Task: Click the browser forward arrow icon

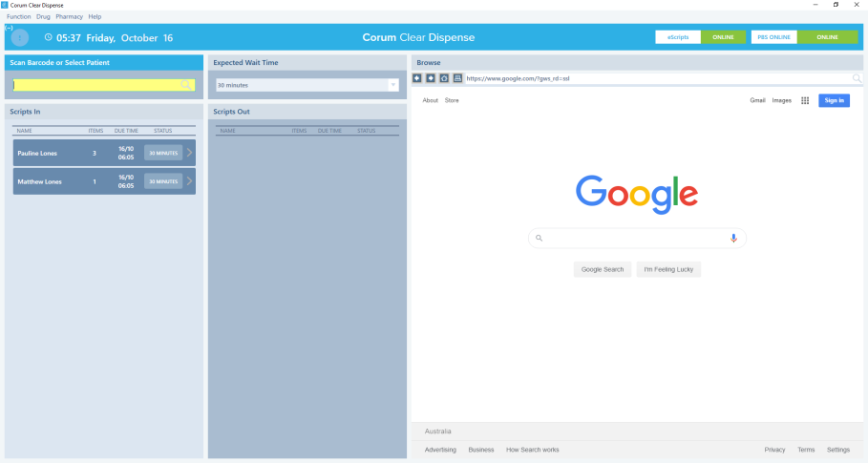Action: tap(431, 78)
